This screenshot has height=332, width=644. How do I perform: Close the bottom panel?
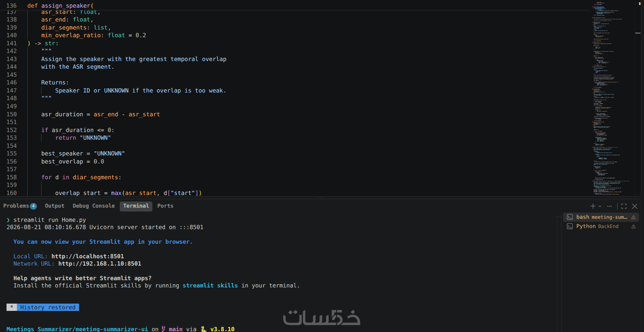tap(635, 206)
